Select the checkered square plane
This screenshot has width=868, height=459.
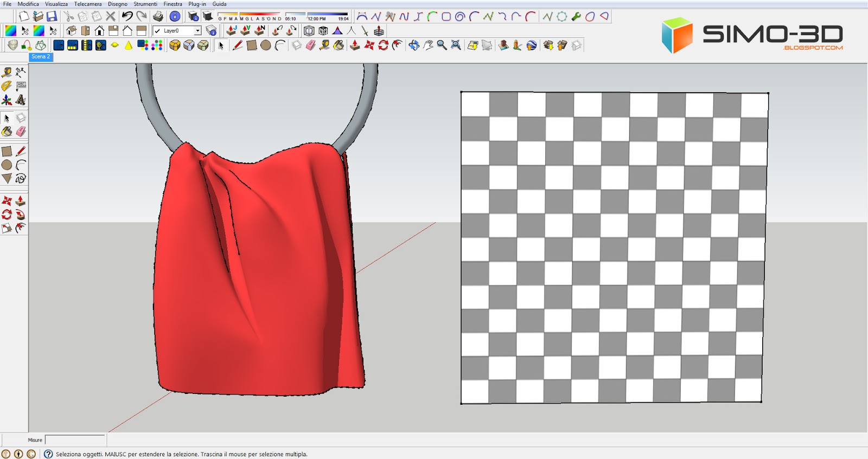click(x=614, y=248)
